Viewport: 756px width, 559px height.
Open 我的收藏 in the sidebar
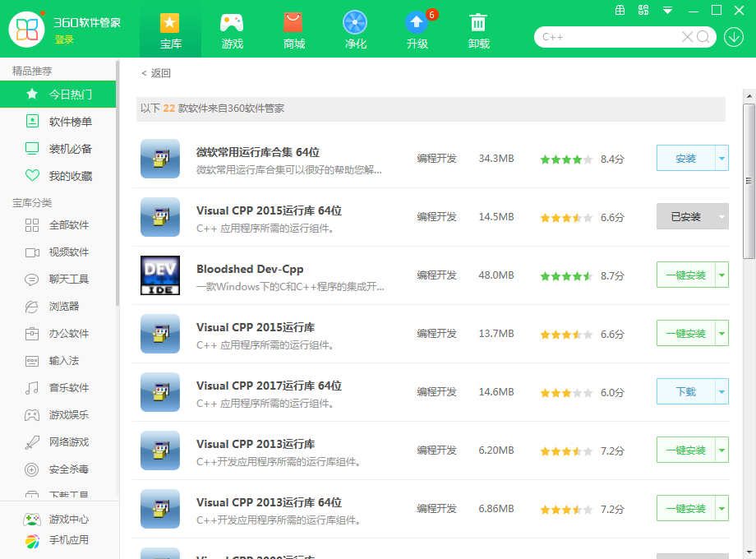pyautogui.click(x=58, y=176)
